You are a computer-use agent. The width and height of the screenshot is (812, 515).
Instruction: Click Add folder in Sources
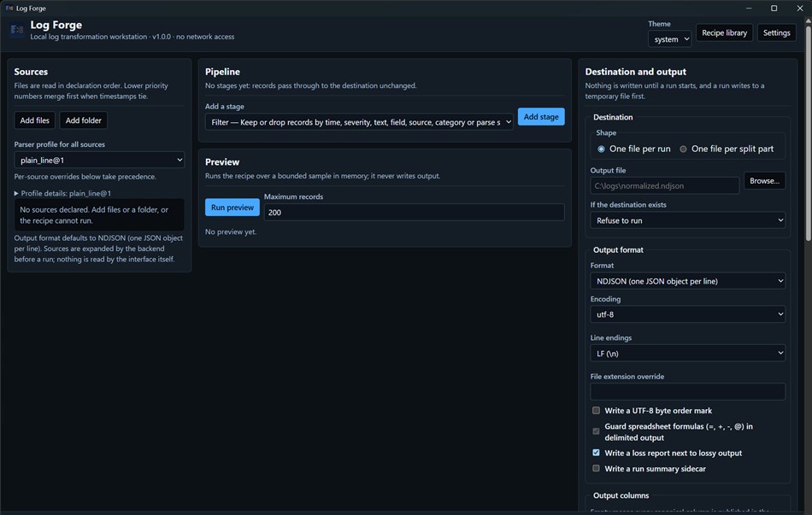84,120
